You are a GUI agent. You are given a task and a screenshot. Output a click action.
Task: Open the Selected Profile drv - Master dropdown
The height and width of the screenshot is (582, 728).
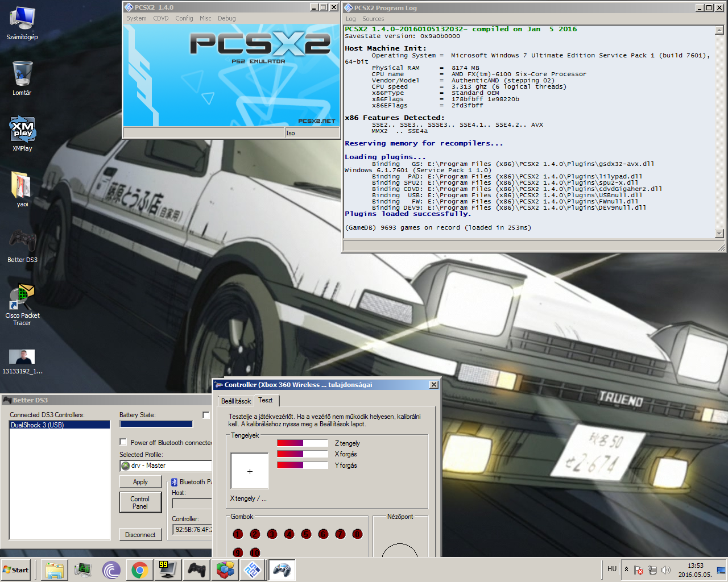166,465
